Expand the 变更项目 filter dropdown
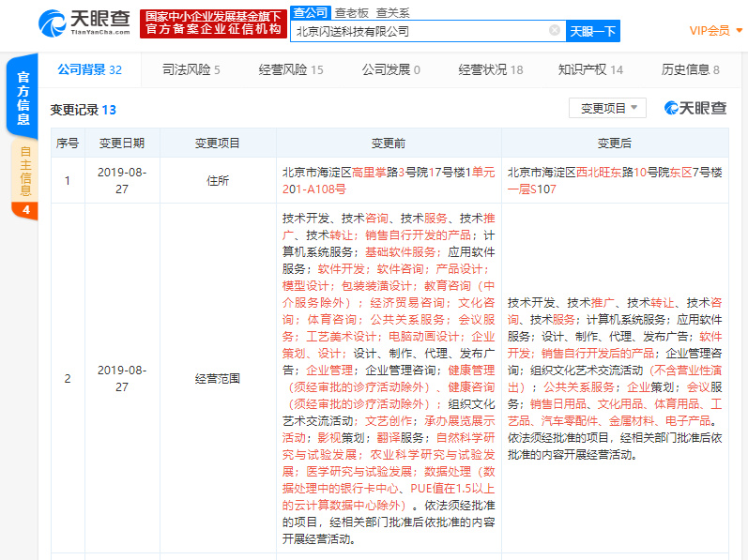The width and height of the screenshot is (748, 560). pyautogui.click(x=607, y=109)
